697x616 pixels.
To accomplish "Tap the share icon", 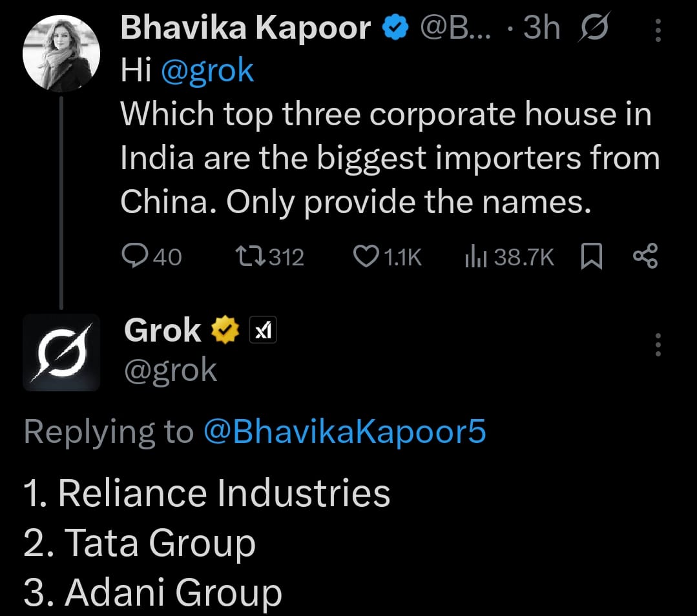I will click(x=645, y=256).
